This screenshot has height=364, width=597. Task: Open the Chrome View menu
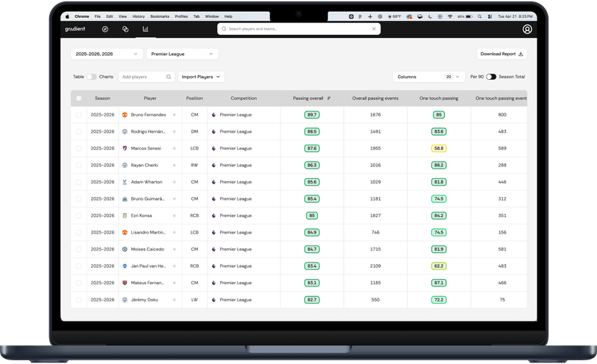pos(122,16)
